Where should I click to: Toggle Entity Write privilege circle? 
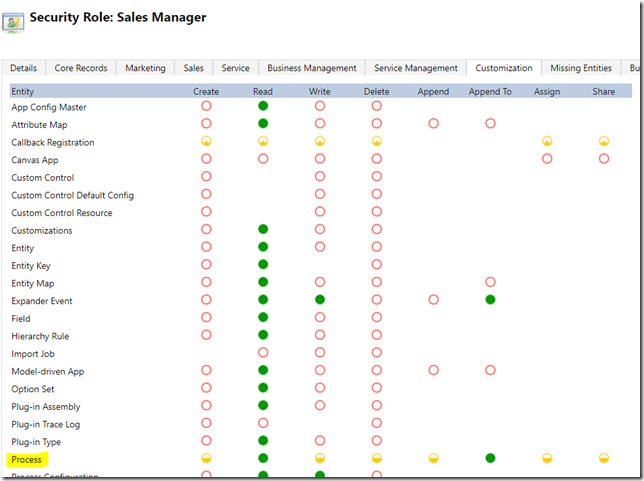click(x=320, y=247)
